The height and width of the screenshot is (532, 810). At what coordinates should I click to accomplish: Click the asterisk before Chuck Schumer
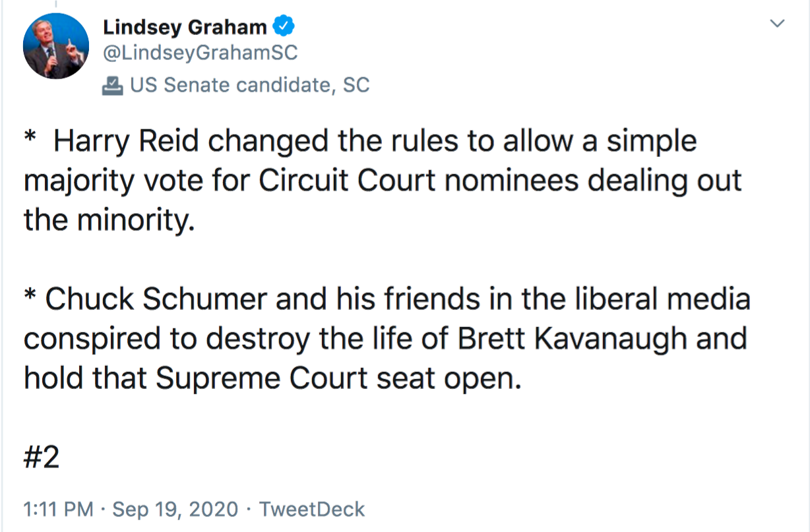coord(30,296)
